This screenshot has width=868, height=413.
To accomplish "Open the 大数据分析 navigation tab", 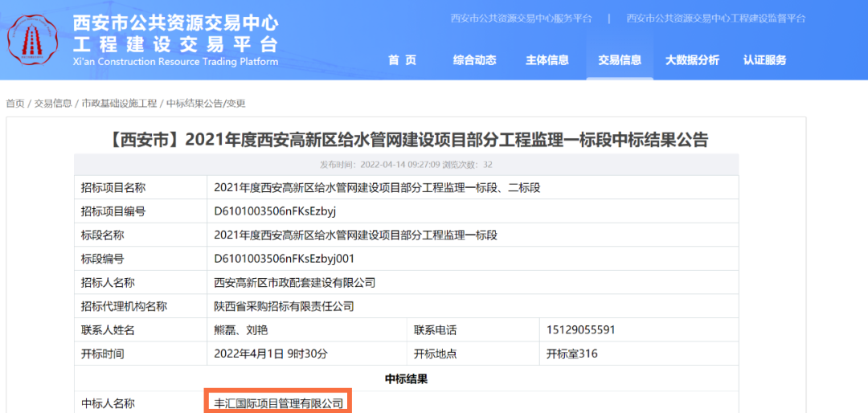I will 692,60.
